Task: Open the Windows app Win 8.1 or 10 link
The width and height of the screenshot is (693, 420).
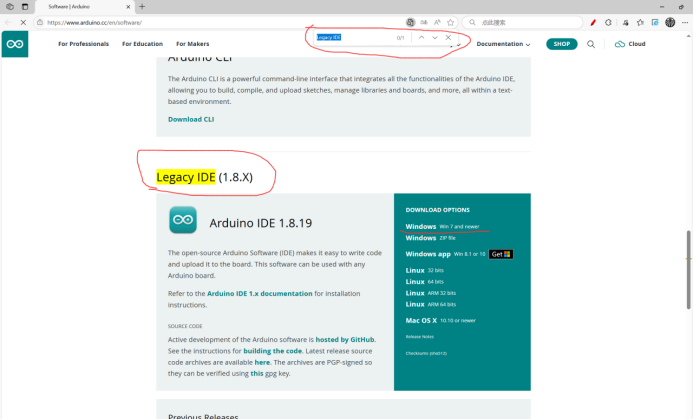Action: click(446, 254)
